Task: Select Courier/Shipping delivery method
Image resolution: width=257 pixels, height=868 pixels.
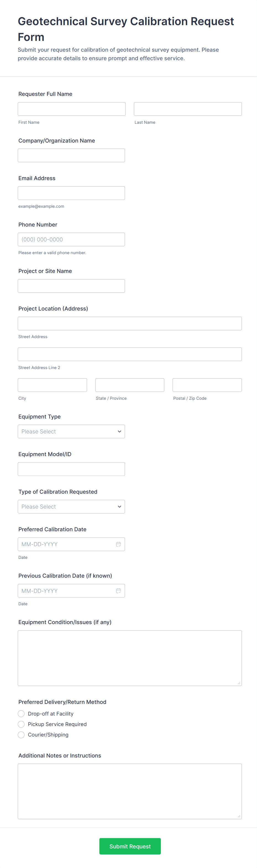Action: 21,734
